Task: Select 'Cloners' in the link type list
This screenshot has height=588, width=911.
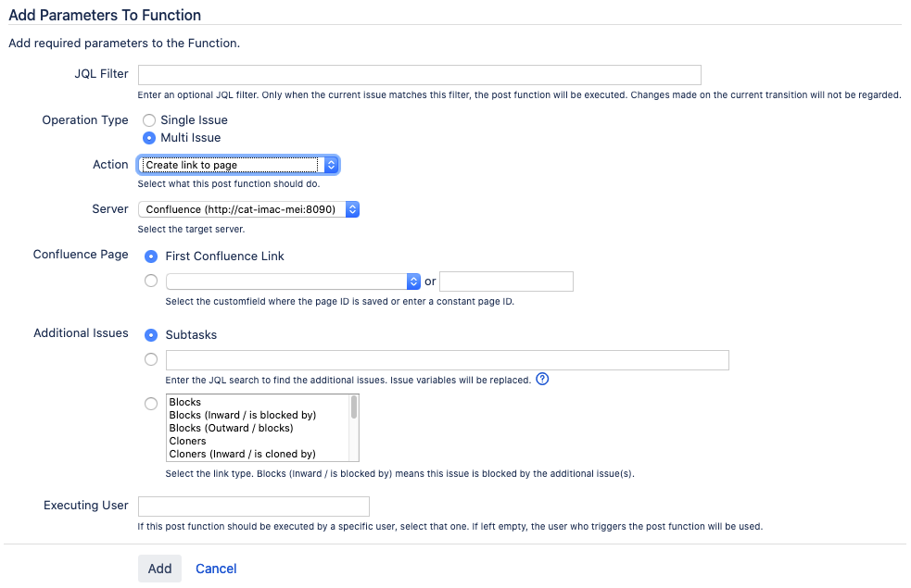Action: 188,442
